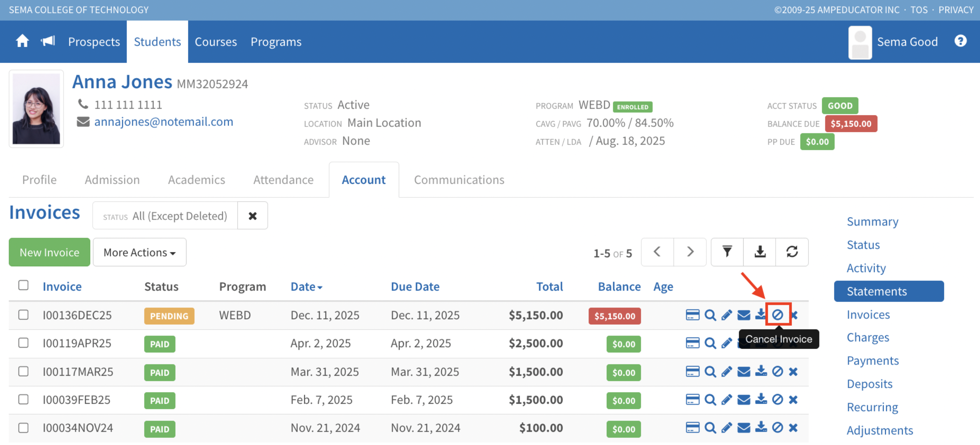Screen dimensions: 980x445
Task: Select the checkbox for invoice I00117MAR25
Action: pyautogui.click(x=24, y=372)
